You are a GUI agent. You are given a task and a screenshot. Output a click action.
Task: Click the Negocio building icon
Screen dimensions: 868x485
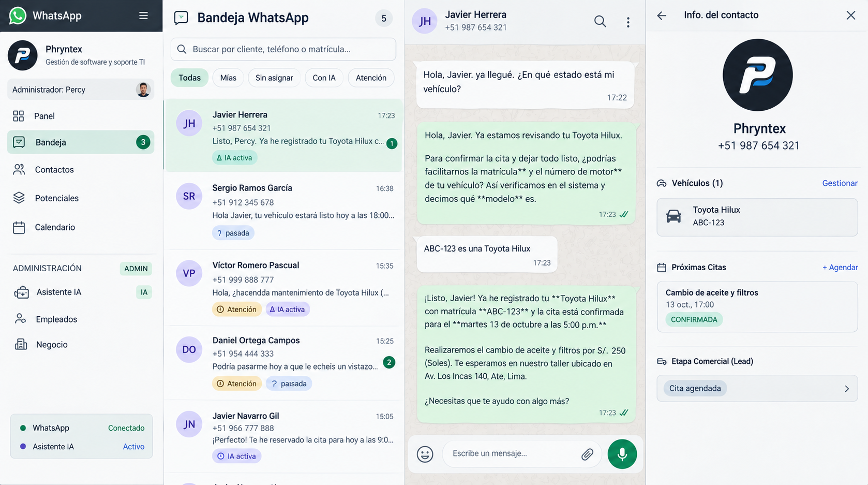[x=21, y=345]
